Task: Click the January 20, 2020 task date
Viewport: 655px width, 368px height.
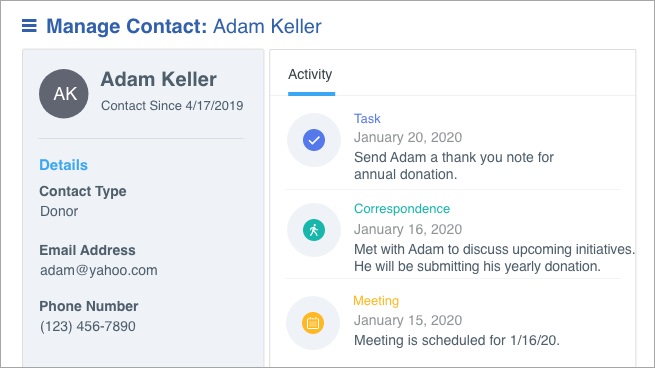Action: (x=408, y=137)
